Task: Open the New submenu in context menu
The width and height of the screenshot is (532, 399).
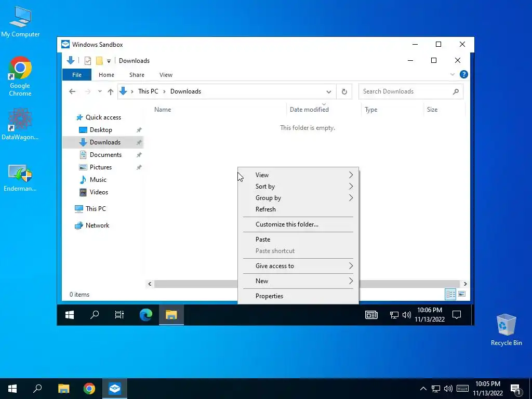Action: [x=298, y=281]
